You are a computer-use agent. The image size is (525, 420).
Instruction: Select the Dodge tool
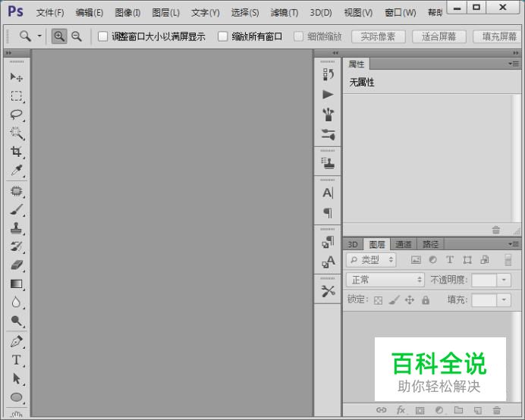[17, 321]
